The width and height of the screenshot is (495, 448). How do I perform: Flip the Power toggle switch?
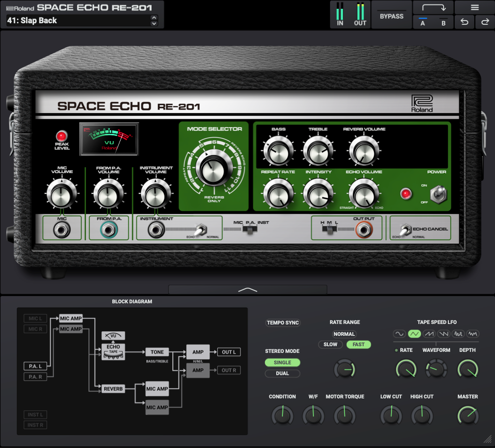(x=441, y=194)
